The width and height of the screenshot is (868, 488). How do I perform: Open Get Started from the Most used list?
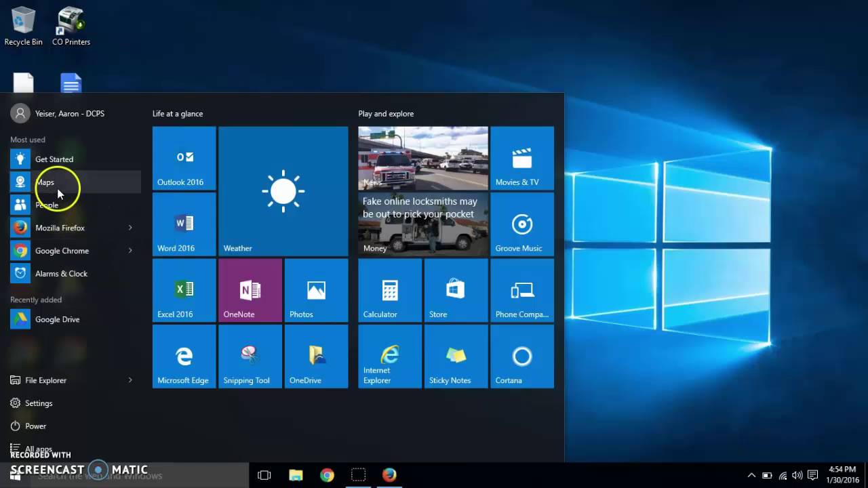pos(75,159)
